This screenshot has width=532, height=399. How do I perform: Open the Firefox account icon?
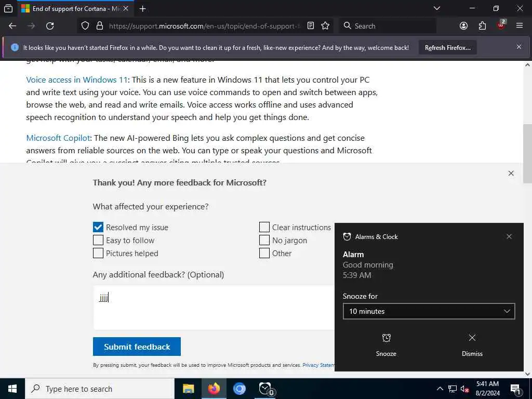click(x=463, y=26)
